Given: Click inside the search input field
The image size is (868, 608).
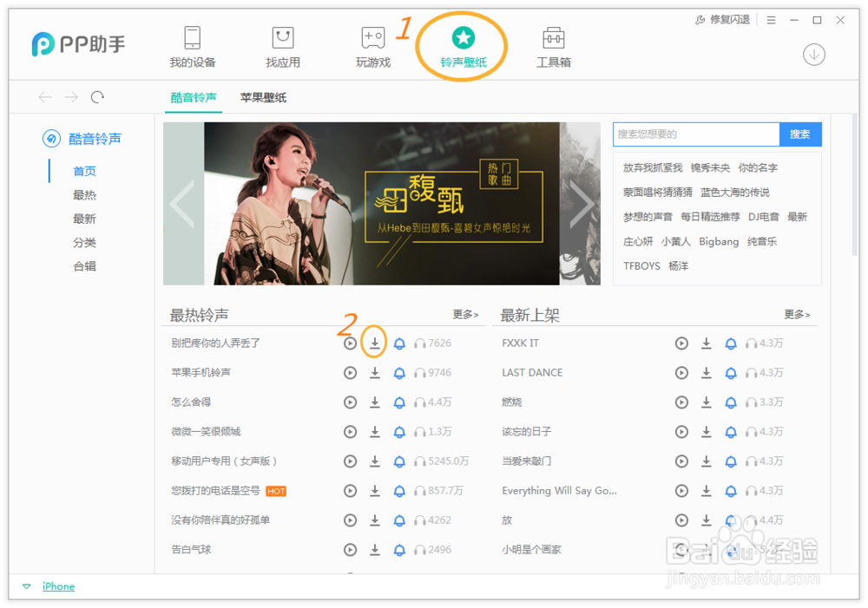Looking at the screenshot, I should coord(694,134).
